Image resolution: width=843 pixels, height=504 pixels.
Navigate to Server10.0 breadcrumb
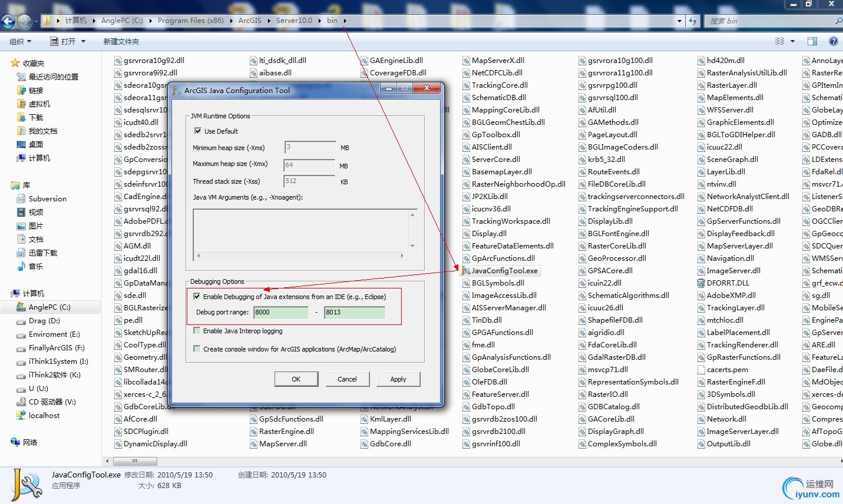(294, 21)
